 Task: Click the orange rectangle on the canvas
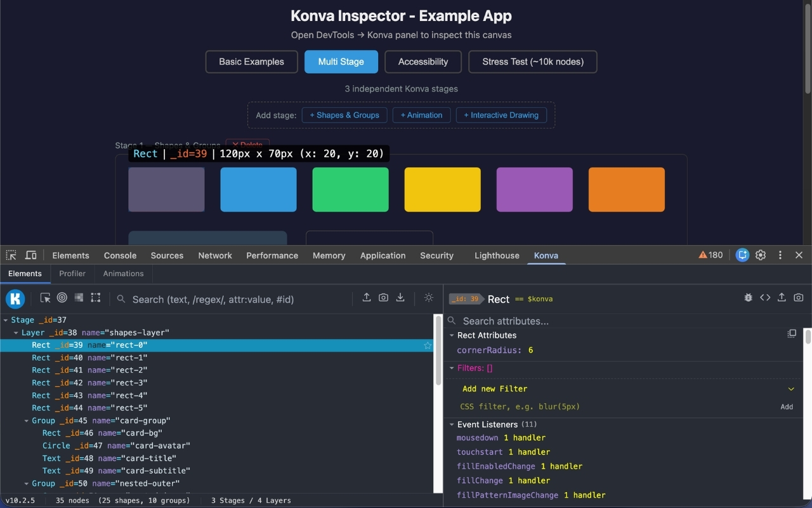coord(626,189)
